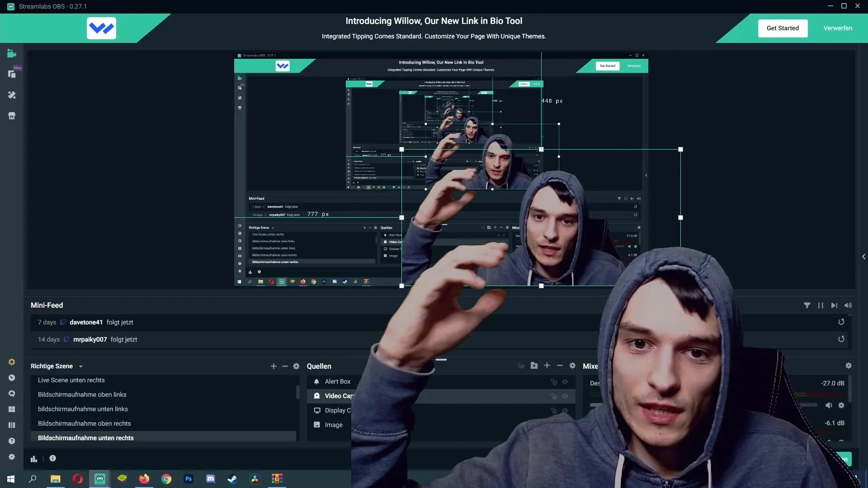Open the Mixer settings gear

pos(849,366)
